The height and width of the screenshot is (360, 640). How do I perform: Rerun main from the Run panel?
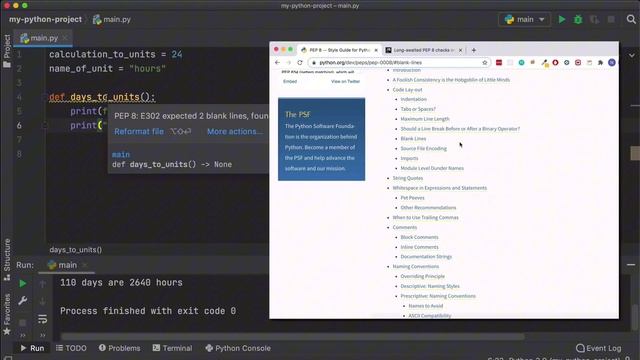[22, 283]
